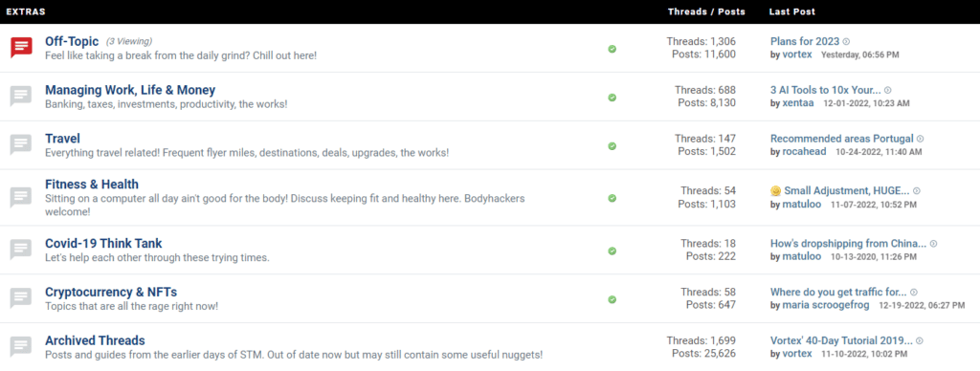This screenshot has width=980, height=371.
Task: Click the green status dot in Managing Work row
Action: [x=612, y=98]
